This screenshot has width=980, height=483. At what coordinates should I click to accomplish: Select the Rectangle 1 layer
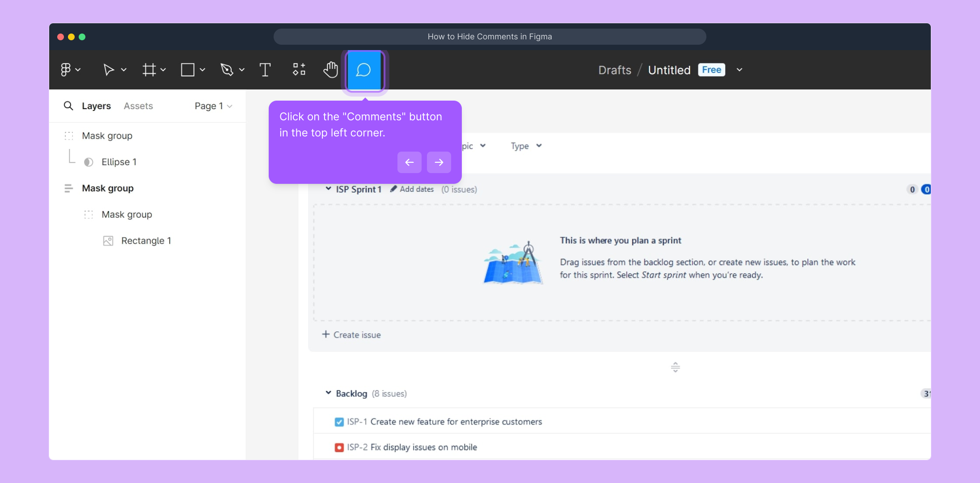click(x=146, y=241)
